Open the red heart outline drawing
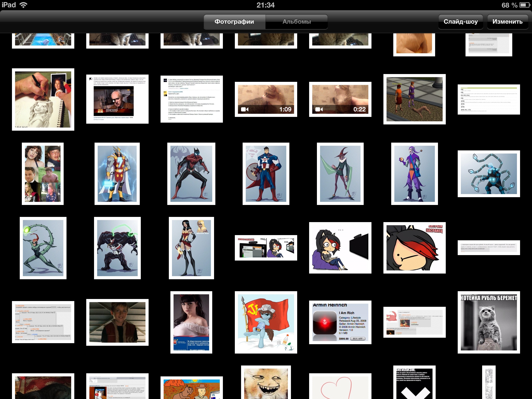This screenshot has height=399, width=532. point(340,386)
